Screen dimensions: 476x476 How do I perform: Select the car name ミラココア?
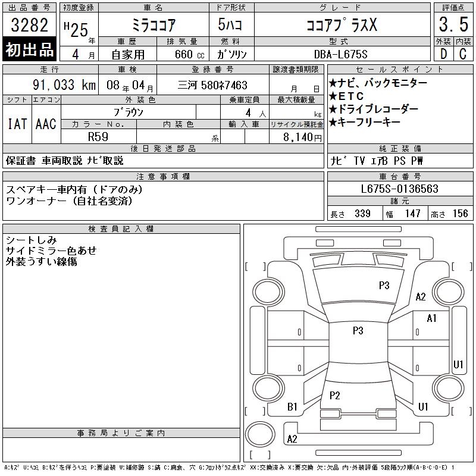tap(154, 25)
